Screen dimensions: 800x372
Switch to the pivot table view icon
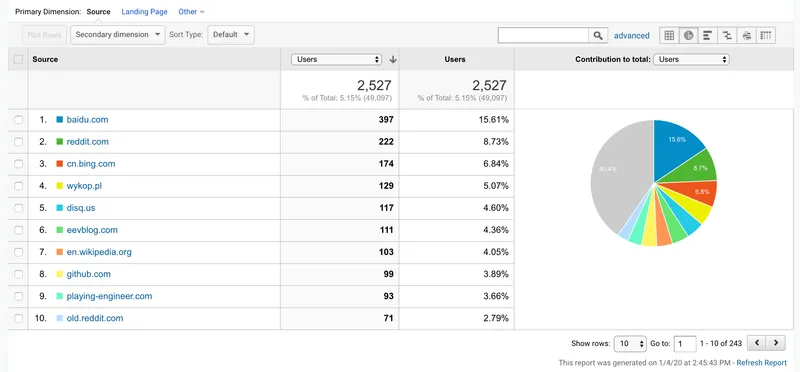[765, 35]
